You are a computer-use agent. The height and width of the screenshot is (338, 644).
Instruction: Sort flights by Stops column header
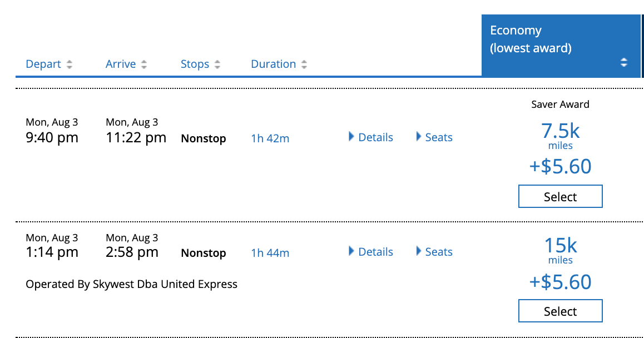pyautogui.click(x=195, y=64)
